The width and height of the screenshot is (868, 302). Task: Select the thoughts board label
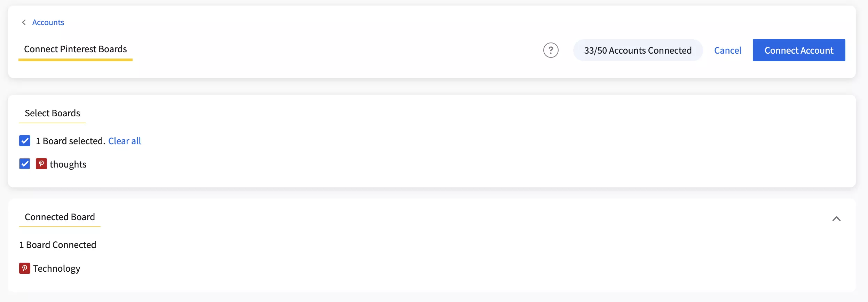click(68, 164)
